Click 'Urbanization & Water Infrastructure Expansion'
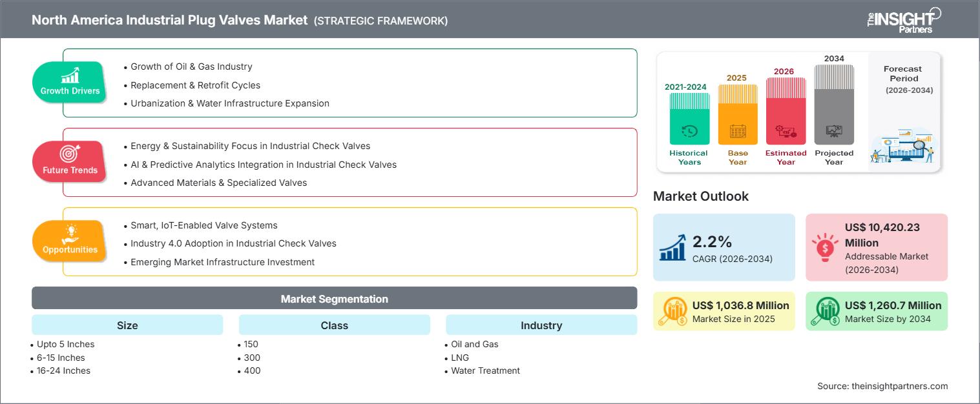980x404 pixels. pyautogui.click(x=230, y=103)
